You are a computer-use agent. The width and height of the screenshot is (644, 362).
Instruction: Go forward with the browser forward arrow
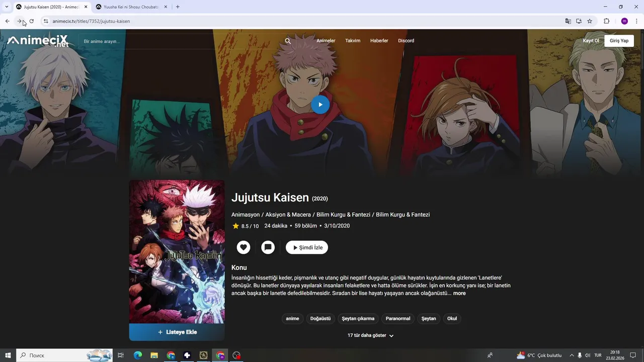coord(19,21)
